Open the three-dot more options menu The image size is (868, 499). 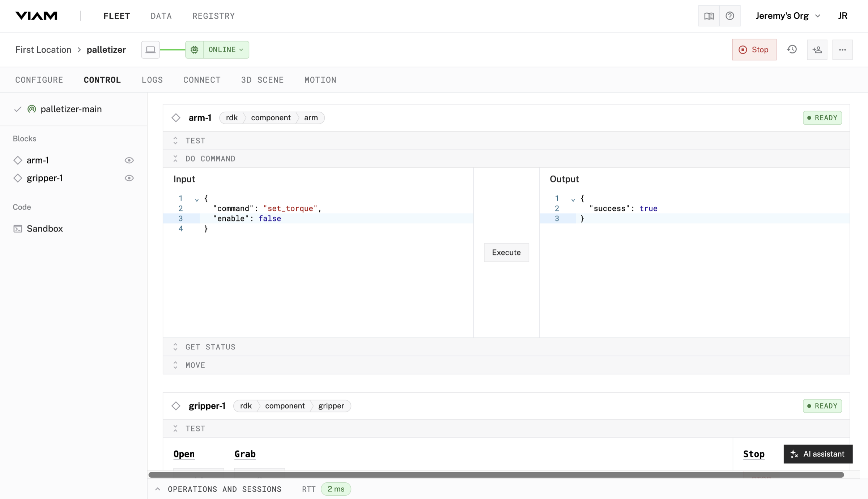pos(842,50)
